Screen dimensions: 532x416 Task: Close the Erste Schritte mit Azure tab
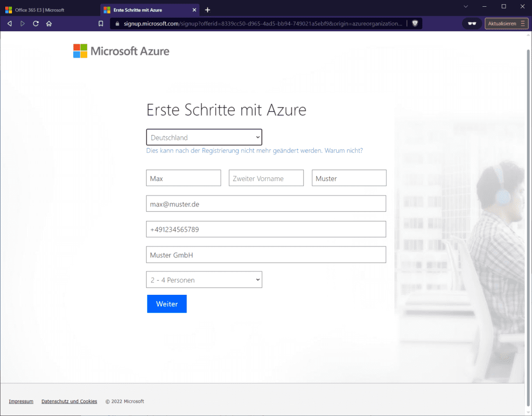tap(194, 10)
